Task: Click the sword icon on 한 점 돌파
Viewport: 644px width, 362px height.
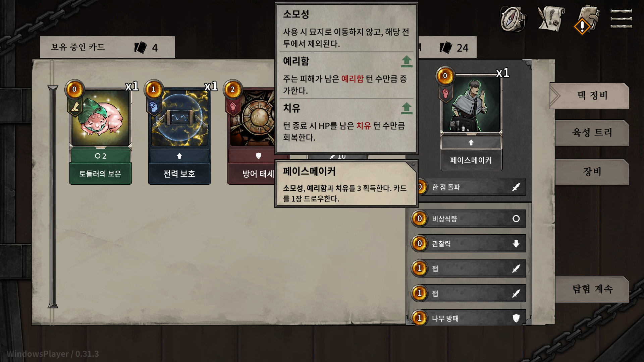Action: (x=516, y=187)
